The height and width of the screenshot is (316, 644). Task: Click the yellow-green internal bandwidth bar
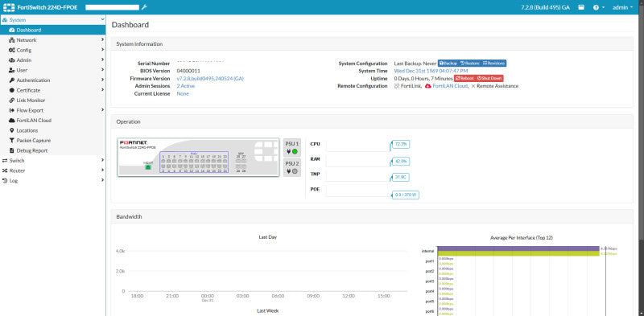(x=518, y=253)
